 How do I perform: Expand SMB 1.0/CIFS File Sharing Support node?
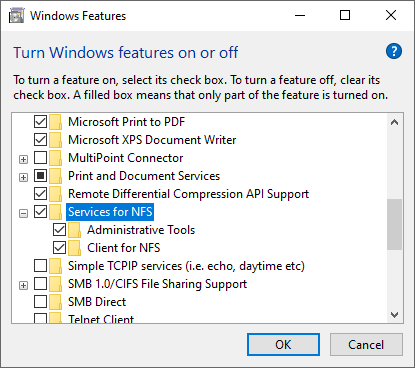[x=23, y=285]
